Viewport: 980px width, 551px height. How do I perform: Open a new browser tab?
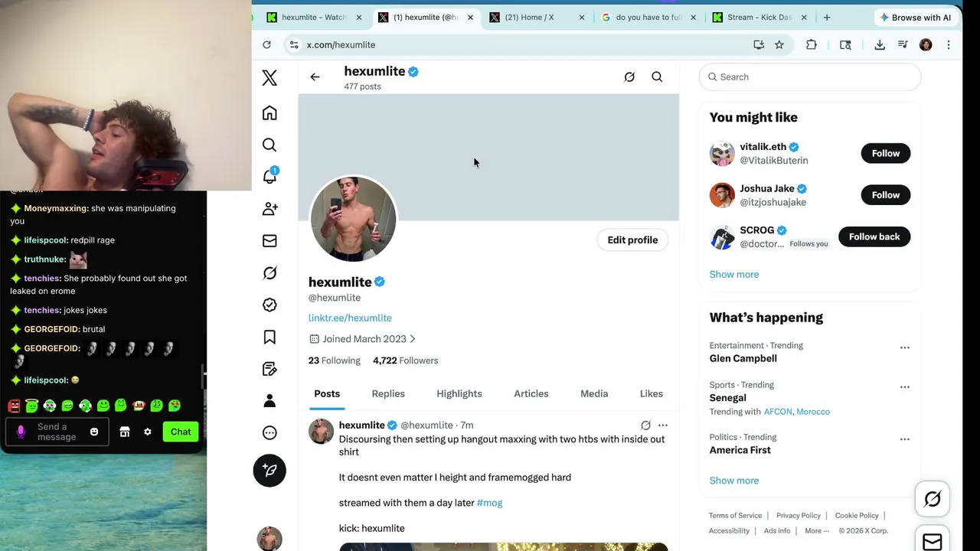pyautogui.click(x=827, y=18)
